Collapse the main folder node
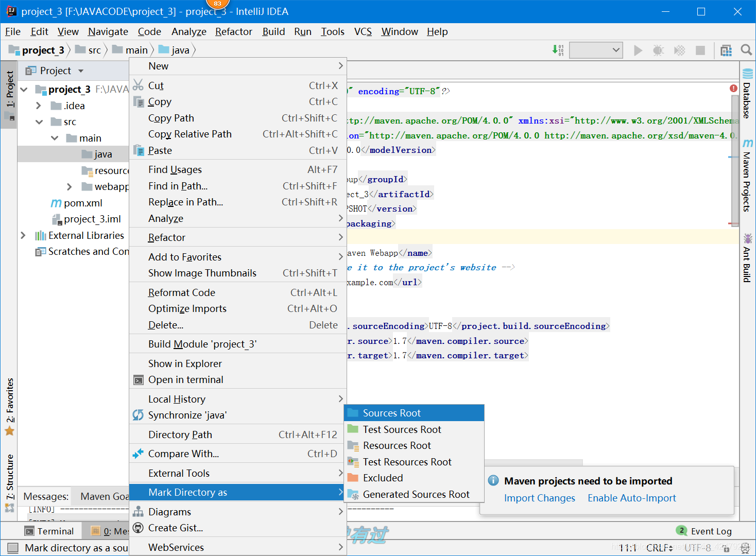The image size is (756, 556). pyautogui.click(x=55, y=138)
